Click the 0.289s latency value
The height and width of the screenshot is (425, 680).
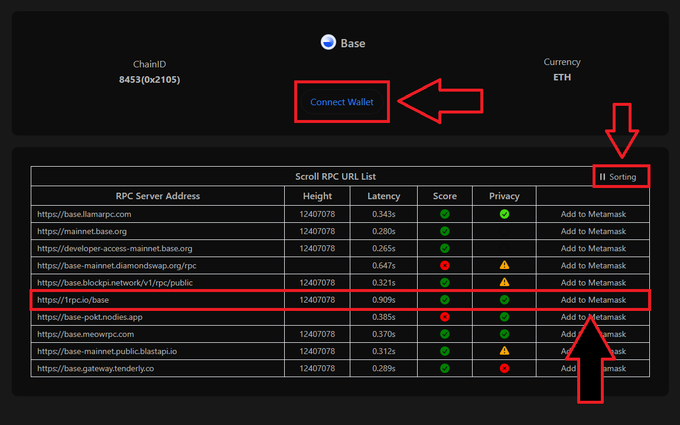point(383,368)
